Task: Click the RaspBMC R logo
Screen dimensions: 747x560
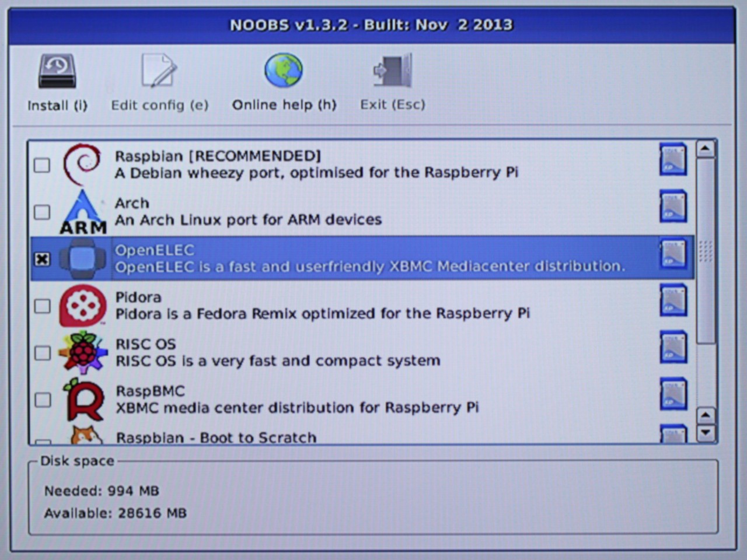Action: tap(83, 400)
